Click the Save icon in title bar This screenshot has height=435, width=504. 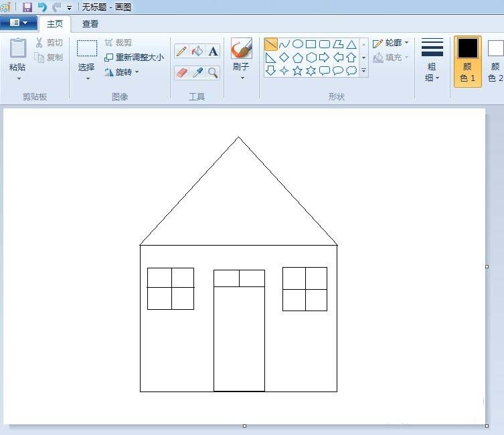click(27, 7)
